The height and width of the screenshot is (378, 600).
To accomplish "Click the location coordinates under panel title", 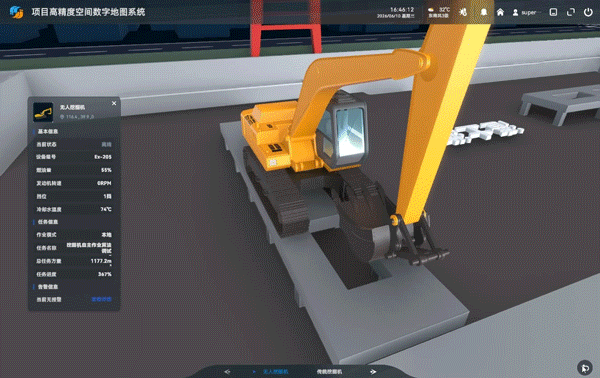I will tap(77, 117).
